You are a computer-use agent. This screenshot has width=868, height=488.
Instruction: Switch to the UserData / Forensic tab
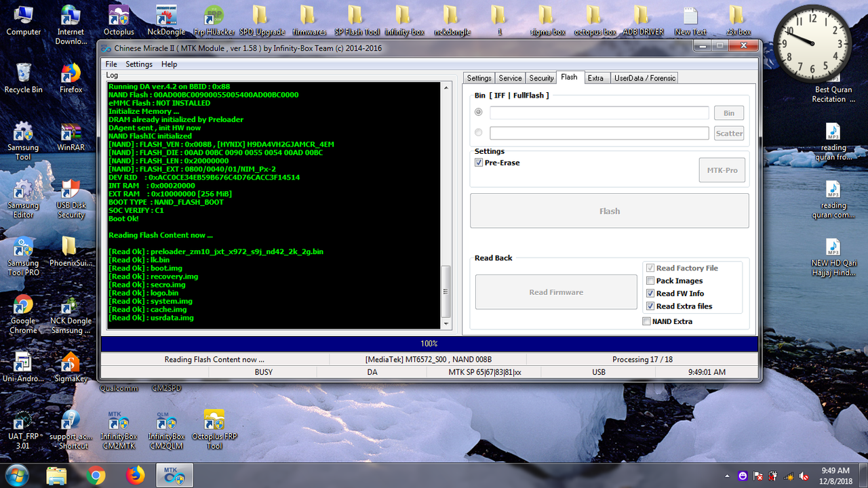pos(645,78)
